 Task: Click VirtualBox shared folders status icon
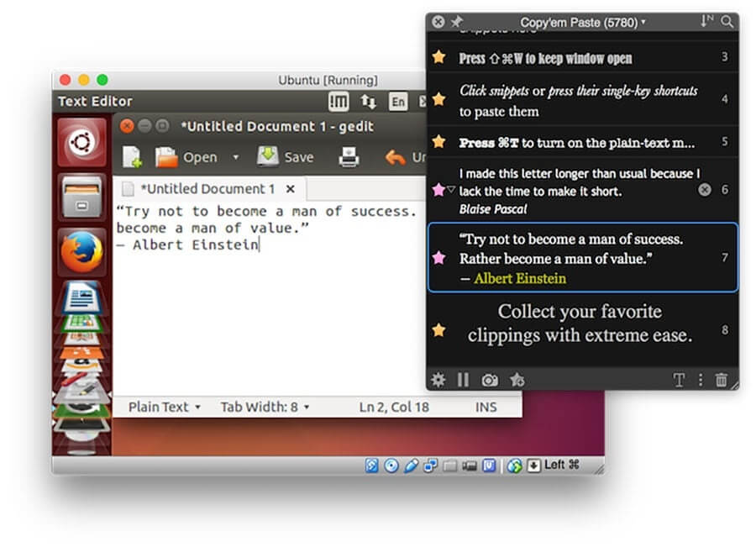[450, 465]
